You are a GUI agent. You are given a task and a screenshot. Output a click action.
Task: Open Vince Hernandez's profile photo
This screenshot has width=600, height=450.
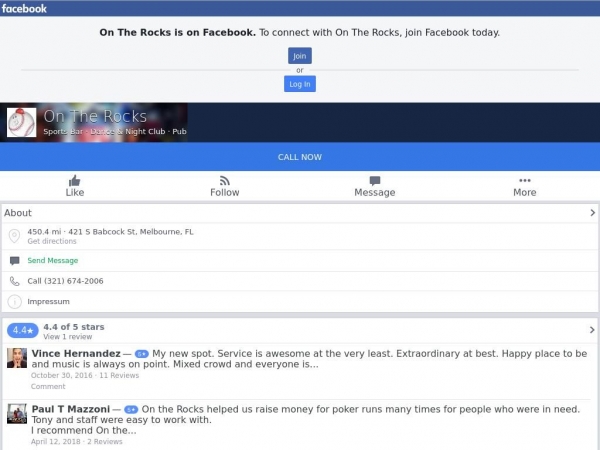17,358
